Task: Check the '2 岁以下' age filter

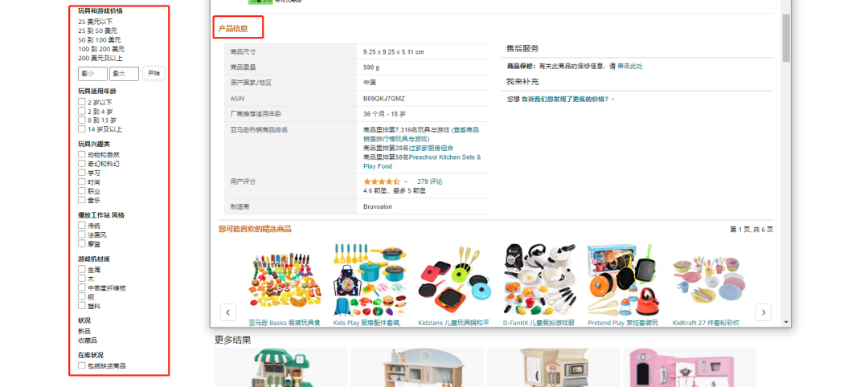Action: [x=82, y=102]
